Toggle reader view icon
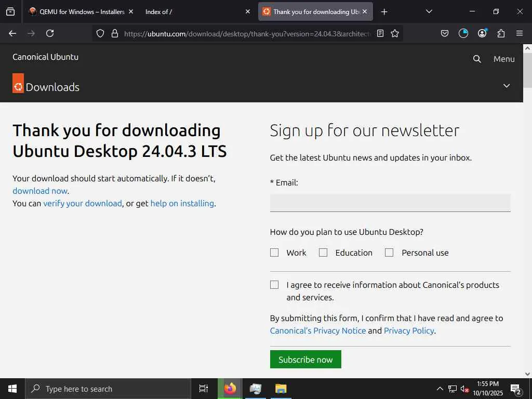Screen dimensions: 532x399 point(380,33)
